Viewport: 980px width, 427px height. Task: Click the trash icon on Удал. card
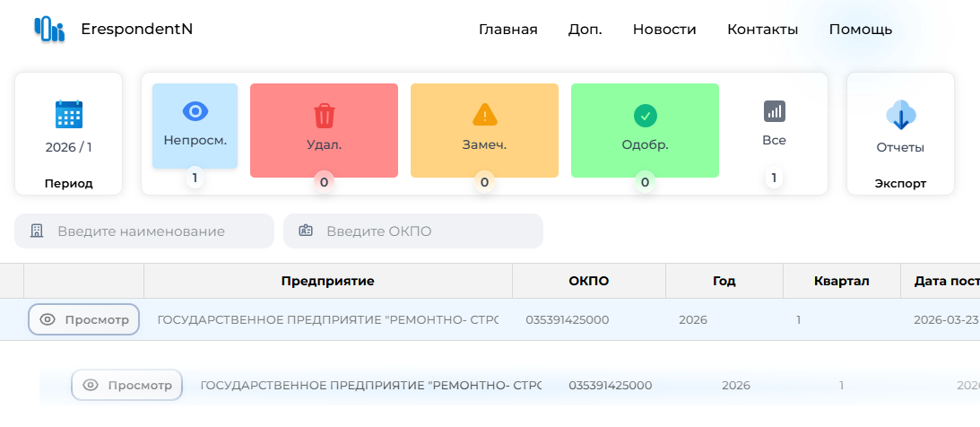324,116
